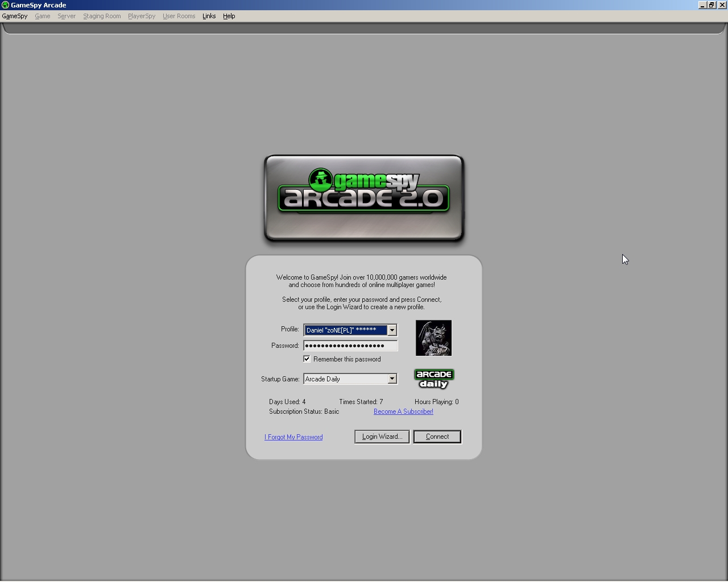Open the Help menu
Viewport: 728px width, 582px height.
pyautogui.click(x=229, y=16)
